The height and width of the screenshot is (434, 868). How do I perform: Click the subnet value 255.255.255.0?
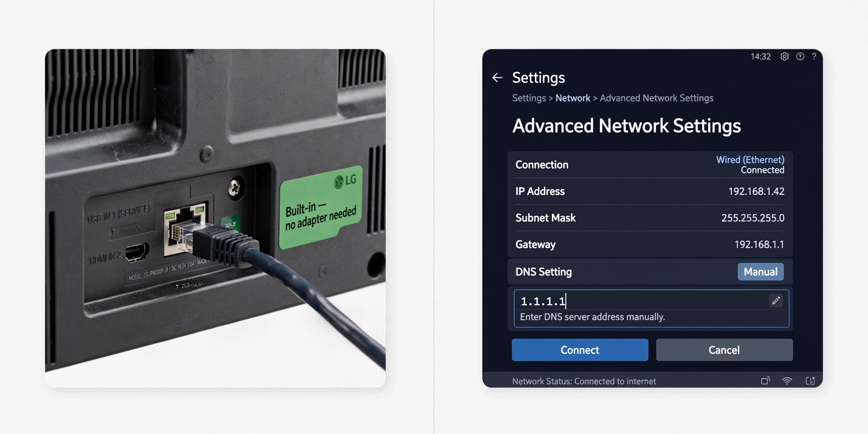click(x=753, y=218)
